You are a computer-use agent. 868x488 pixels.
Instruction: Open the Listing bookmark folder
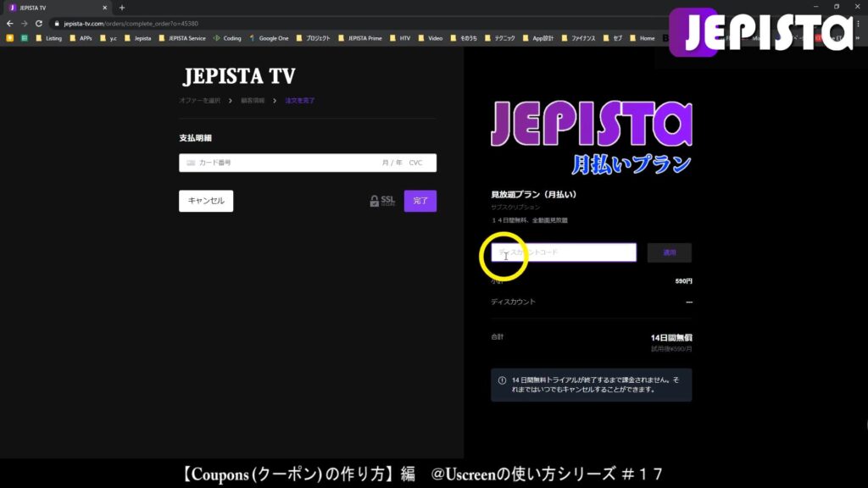(x=48, y=38)
